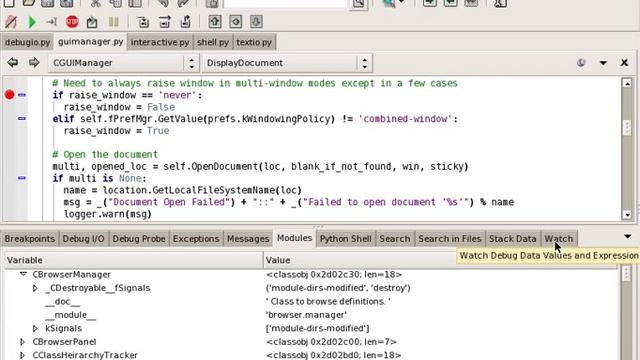Open the Debug I/O panel tab
The image size is (640, 360).
pyautogui.click(x=83, y=239)
